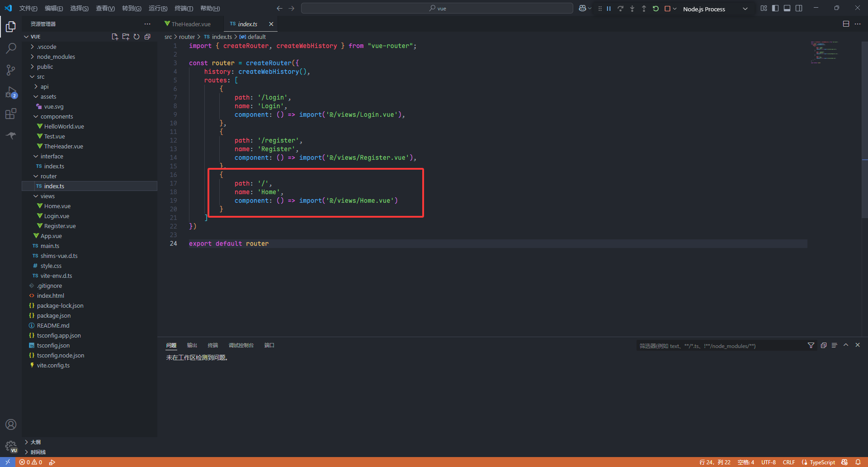Open the Extensions view
This screenshot has width=868, height=467.
point(11,114)
